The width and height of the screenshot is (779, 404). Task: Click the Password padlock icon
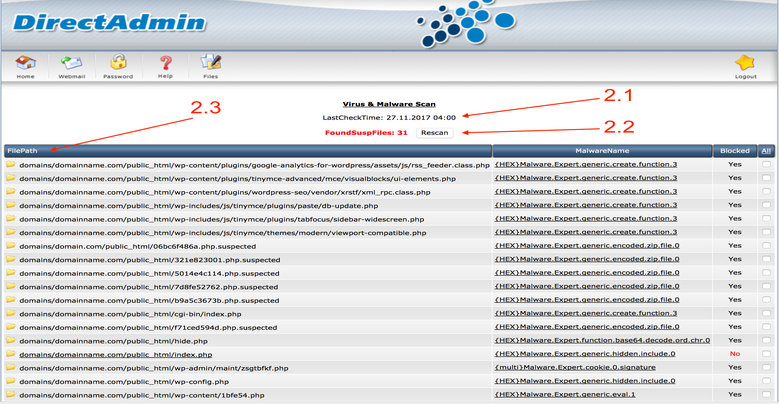[x=118, y=64]
